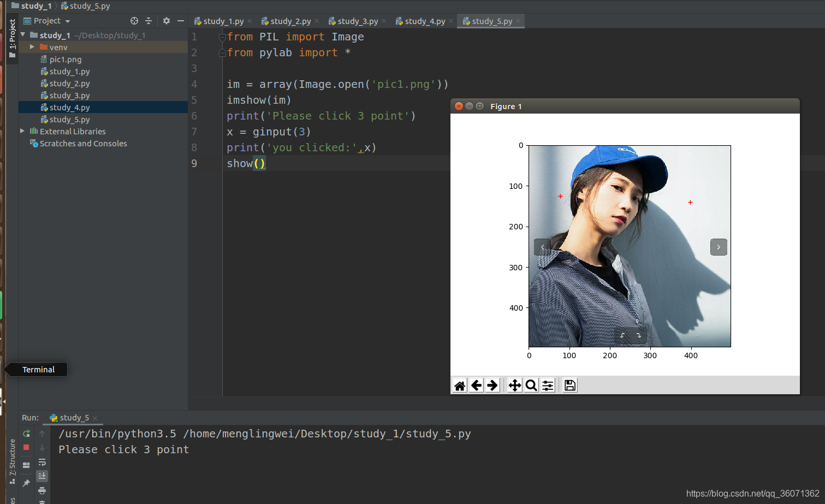Go back in figure view history with left arrow
The image size is (825, 504).
pos(476,385)
